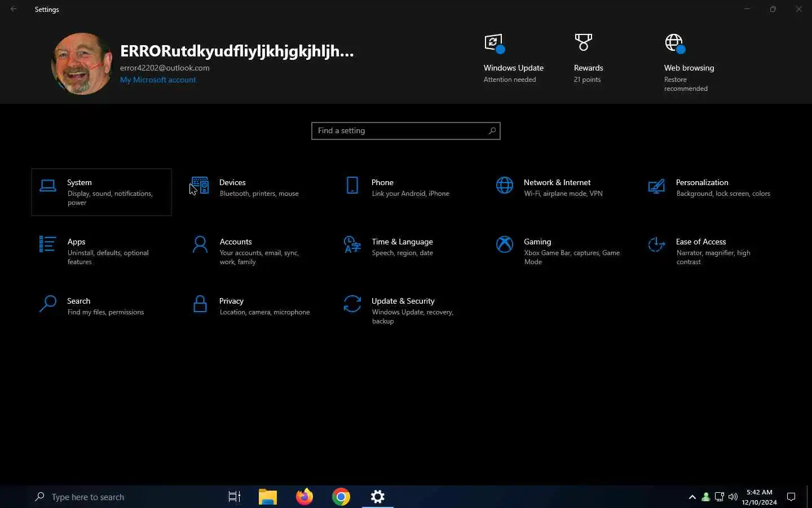
Task: Click 'Background, lock screen, colors' description
Action: click(723, 194)
